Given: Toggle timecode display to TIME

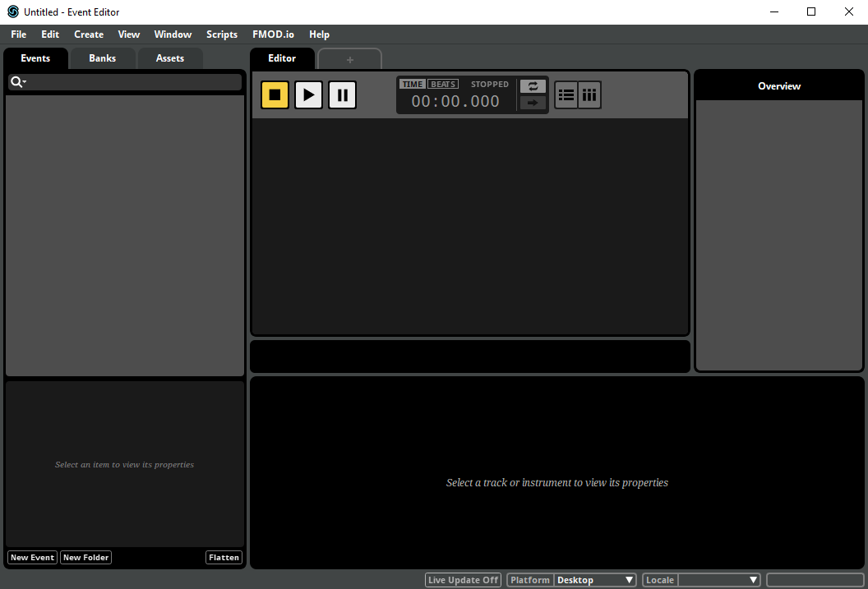Looking at the screenshot, I should pyautogui.click(x=413, y=85).
